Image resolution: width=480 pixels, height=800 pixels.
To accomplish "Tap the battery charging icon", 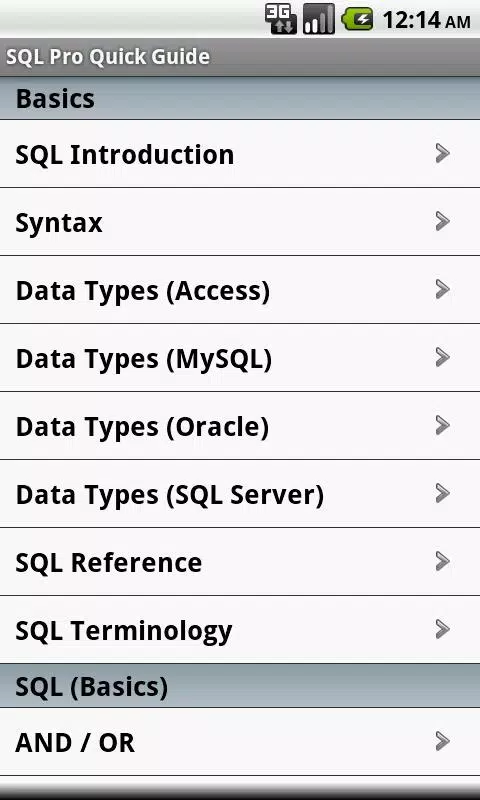I will [357, 20].
